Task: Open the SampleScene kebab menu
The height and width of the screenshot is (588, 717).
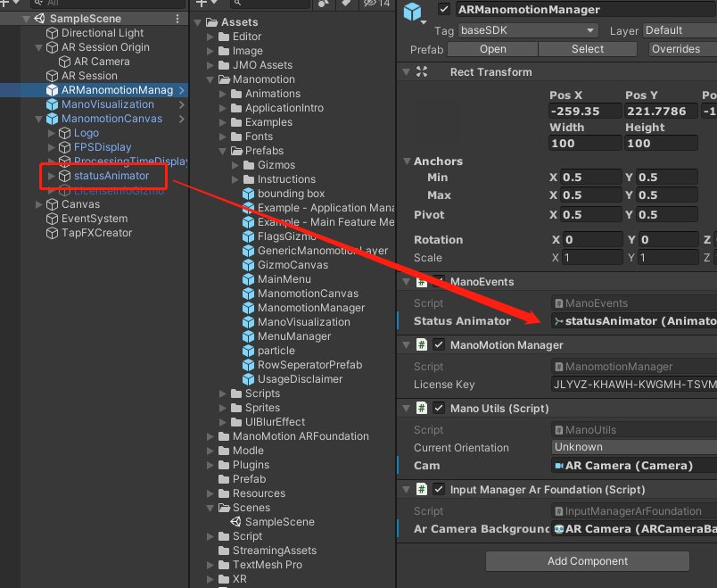Action: [x=176, y=18]
